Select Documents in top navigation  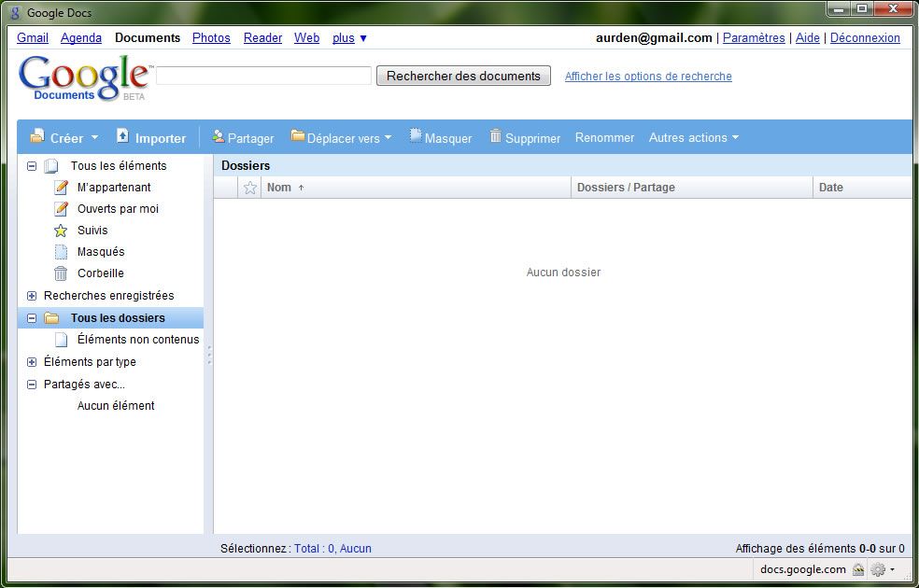pyautogui.click(x=148, y=38)
